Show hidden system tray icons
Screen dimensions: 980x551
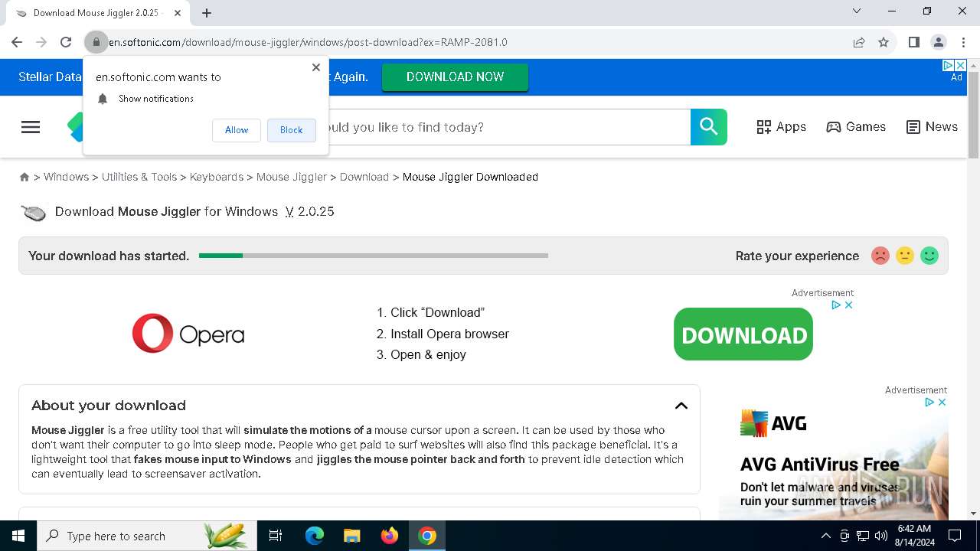825,536
